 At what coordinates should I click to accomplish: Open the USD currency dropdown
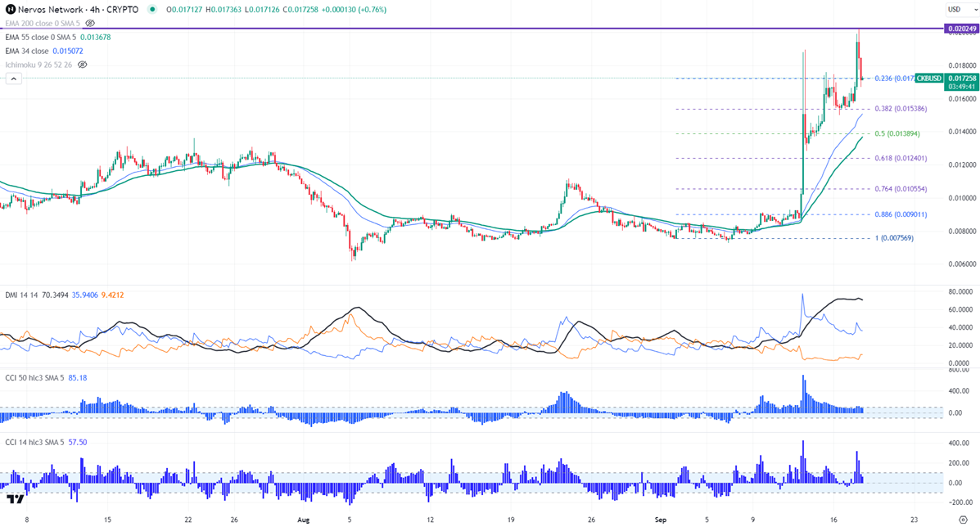tap(961, 9)
